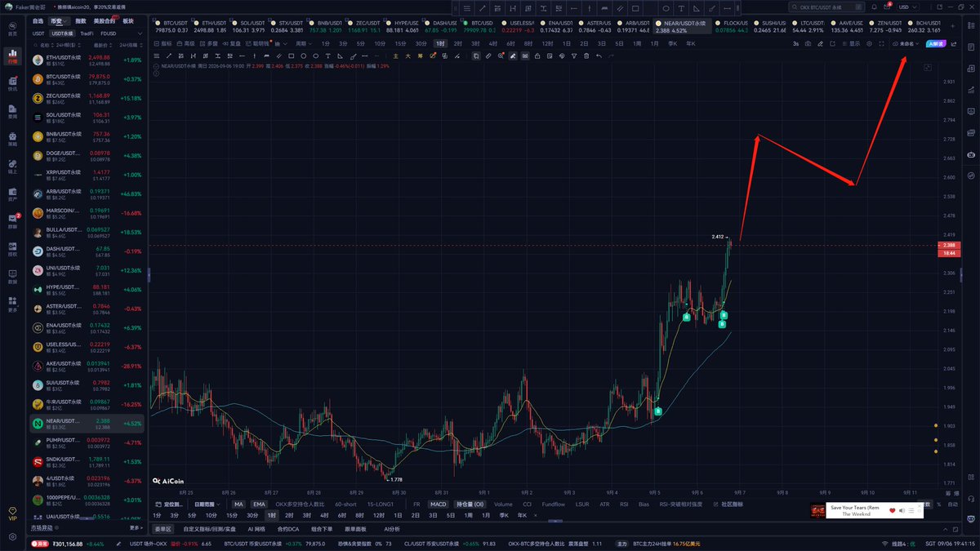Click the AI解读 button
This screenshot has height=551, width=980.
936,43
